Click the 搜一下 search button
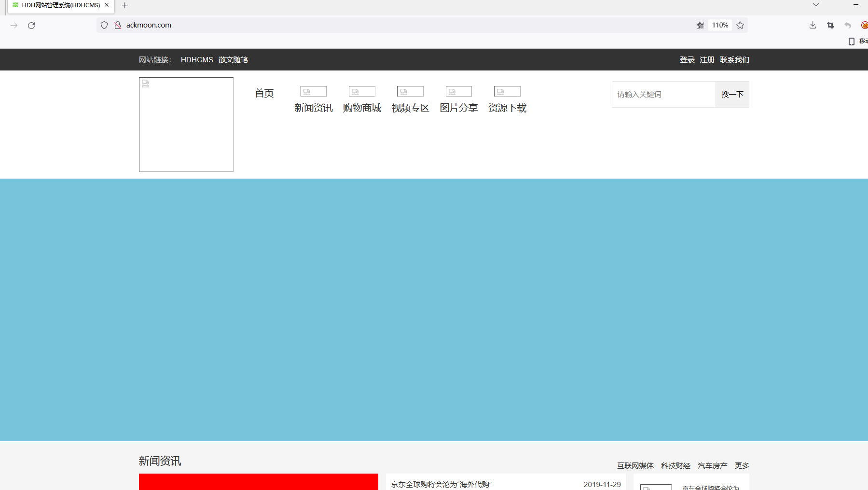868x490 pixels. pos(732,94)
